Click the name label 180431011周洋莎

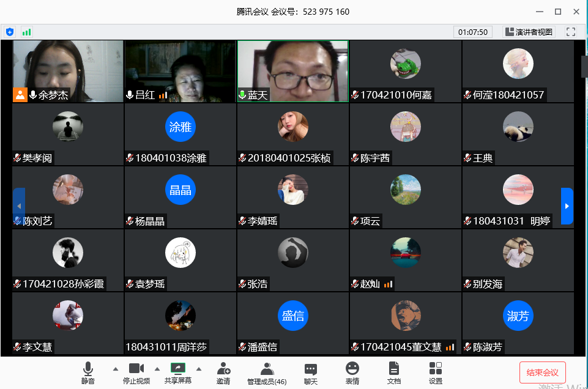(x=166, y=347)
